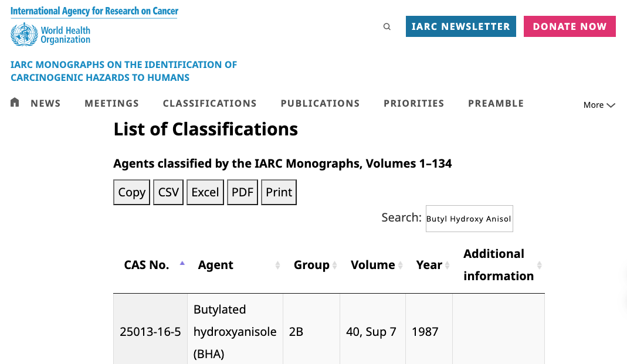This screenshot has width=627, height=364.
Task: Sort by CAS No. column arrow
Action: click(x=182, y=264)
